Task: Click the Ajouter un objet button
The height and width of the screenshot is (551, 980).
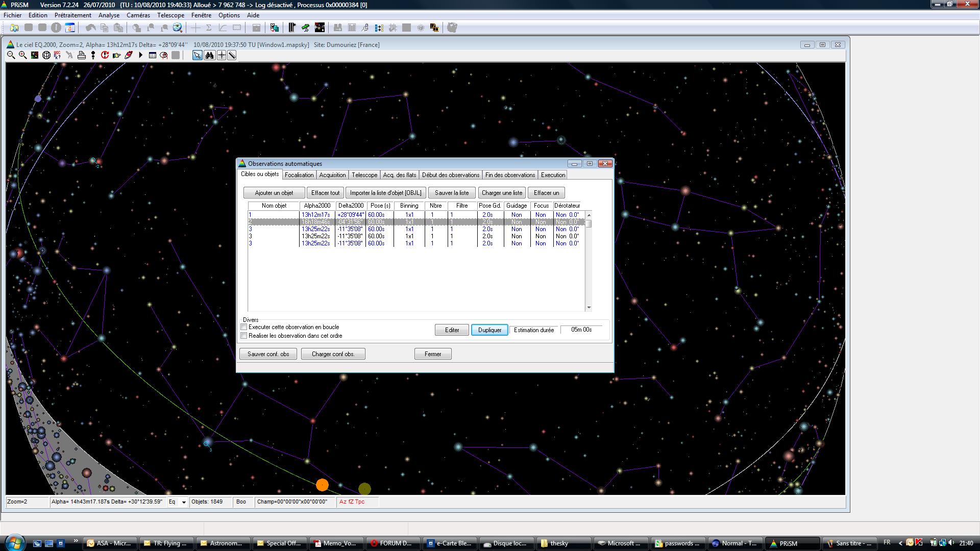Action: pos(274,193)
